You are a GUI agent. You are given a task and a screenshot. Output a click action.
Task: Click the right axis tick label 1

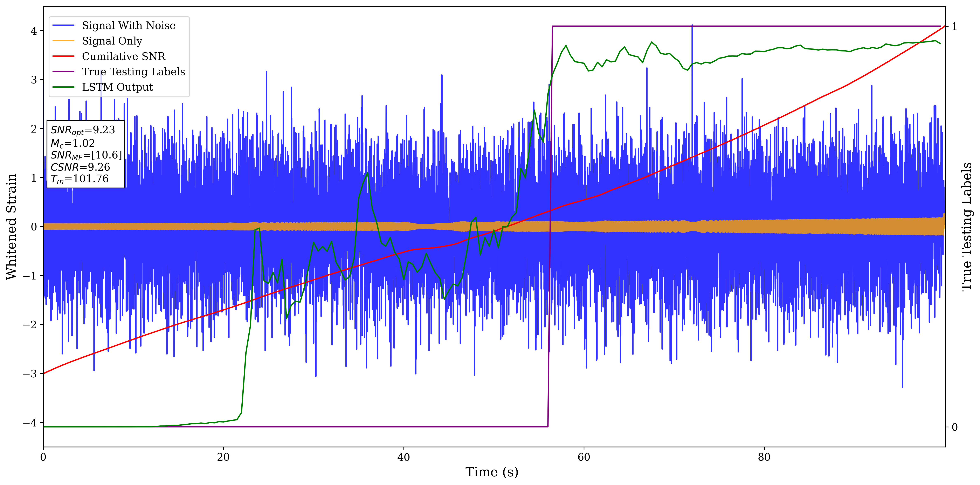point(954,27)
